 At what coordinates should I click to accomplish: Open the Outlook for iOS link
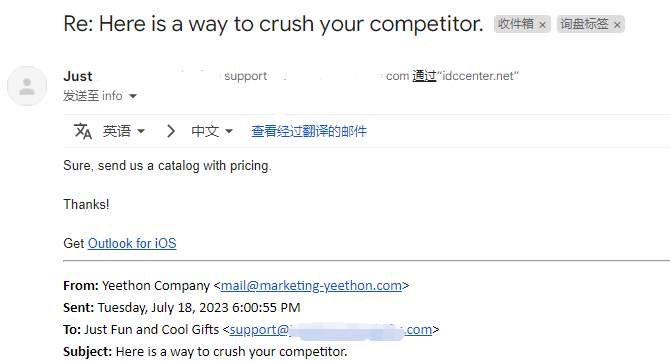[x=132, y=243]
